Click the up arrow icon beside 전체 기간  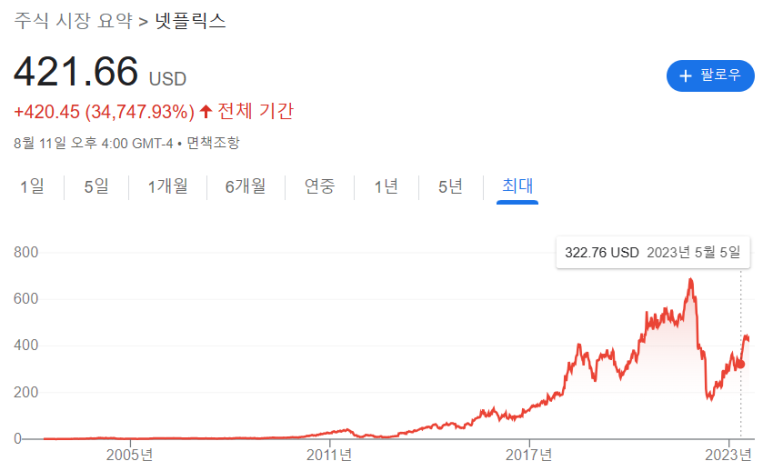tap(206, 111)
